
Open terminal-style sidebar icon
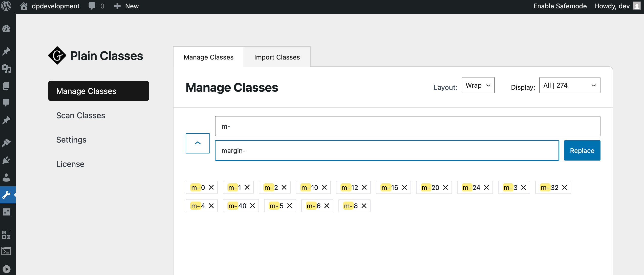click(6, 251)
